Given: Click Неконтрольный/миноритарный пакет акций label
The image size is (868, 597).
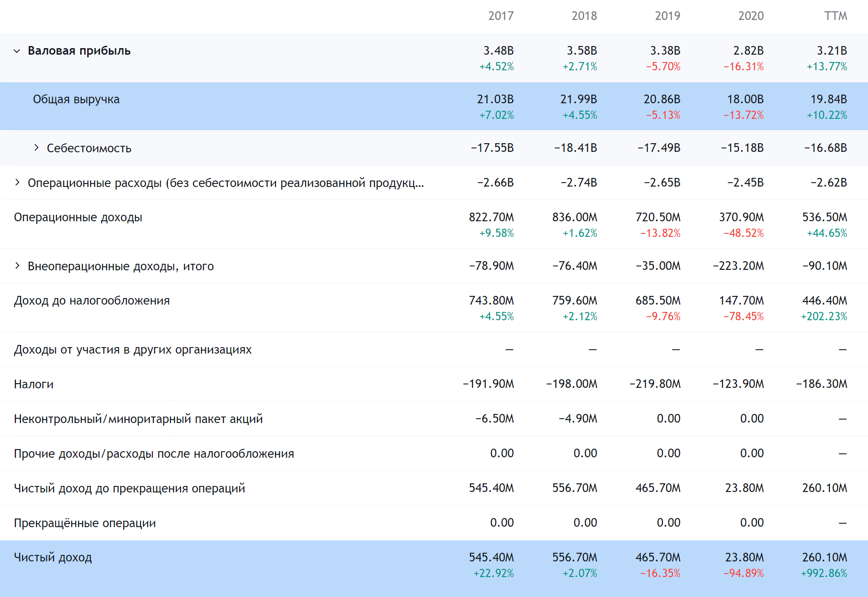Looking at the screenshot, I should click(x=138, y=419).
